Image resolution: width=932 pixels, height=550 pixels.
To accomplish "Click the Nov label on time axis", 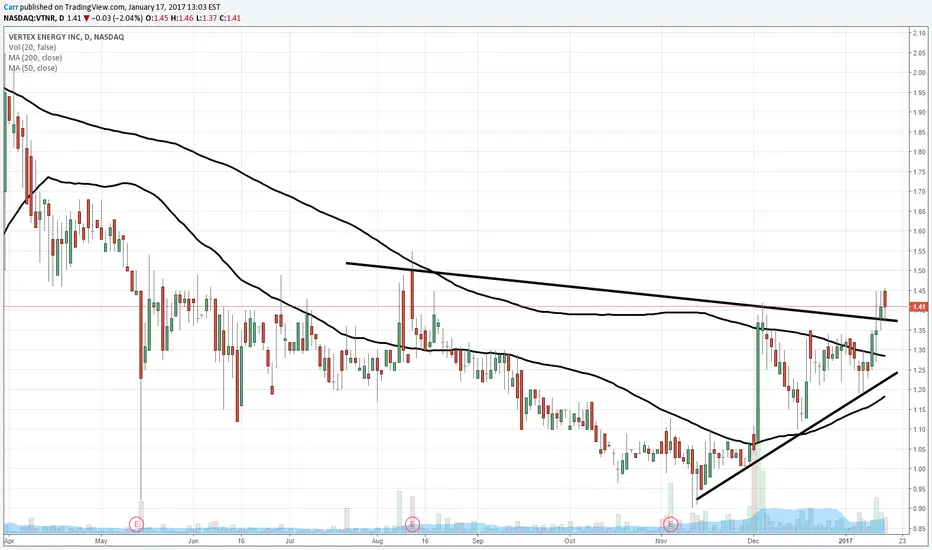I will tap(661, 541).
